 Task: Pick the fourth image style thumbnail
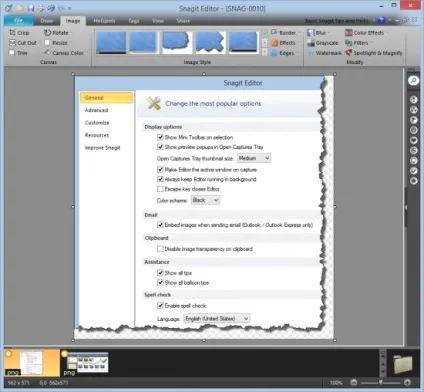[x=210, y=42]
